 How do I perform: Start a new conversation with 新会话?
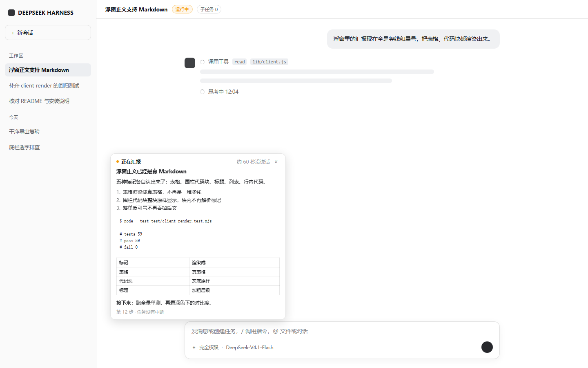[x=48, y=33]
